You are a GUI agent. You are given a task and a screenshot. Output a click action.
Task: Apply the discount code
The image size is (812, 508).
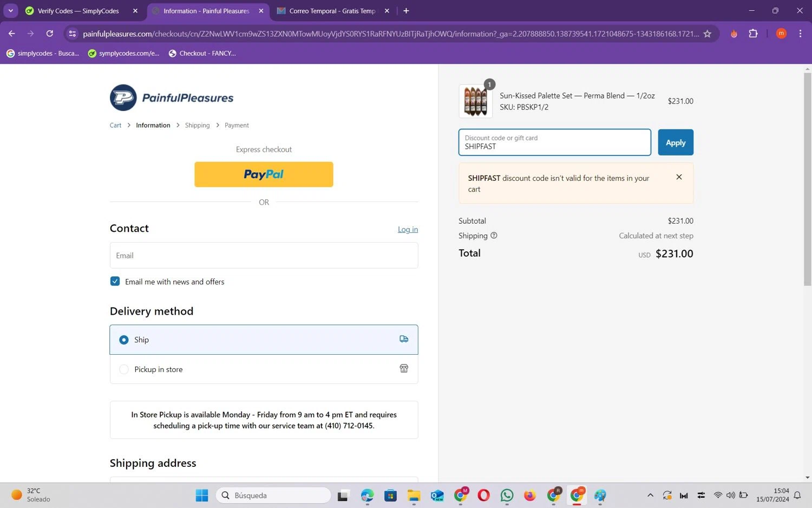coord(676,142)
